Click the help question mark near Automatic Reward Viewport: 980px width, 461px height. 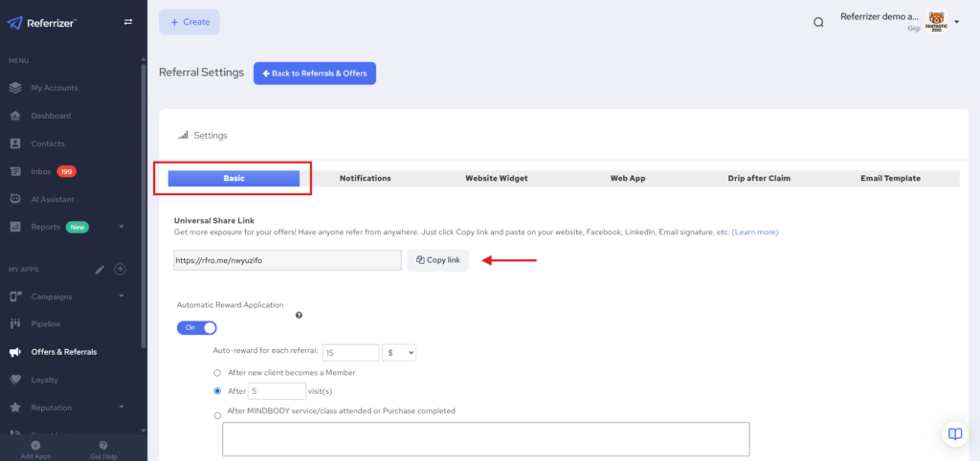tap(299, 315)
